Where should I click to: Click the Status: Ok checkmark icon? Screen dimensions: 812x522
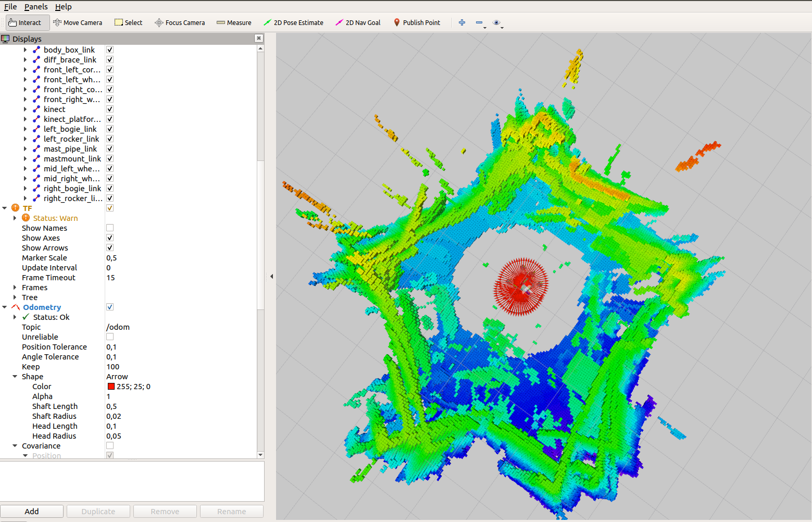tap(26, 317)
